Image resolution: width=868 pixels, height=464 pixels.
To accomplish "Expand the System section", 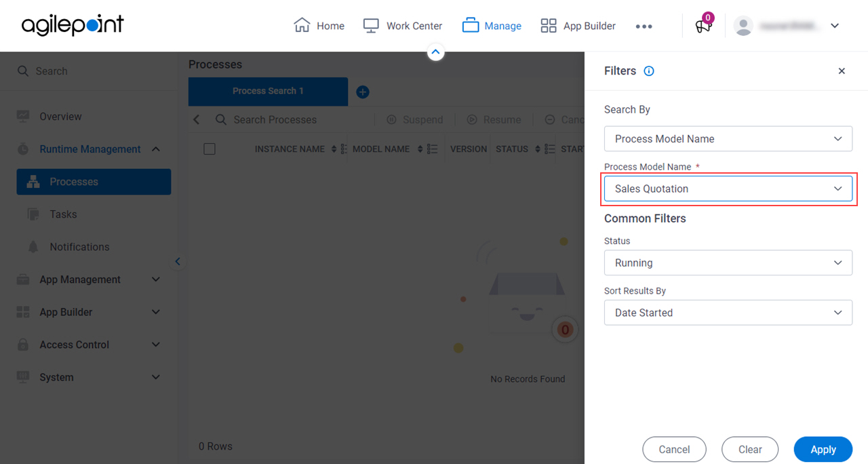I will tap(156, 377).
